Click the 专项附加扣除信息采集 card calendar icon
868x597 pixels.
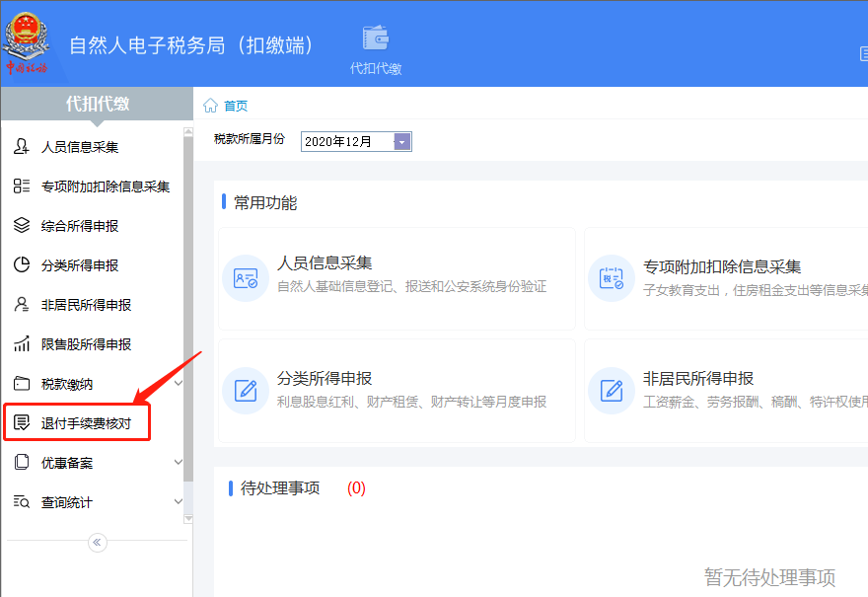612,278
